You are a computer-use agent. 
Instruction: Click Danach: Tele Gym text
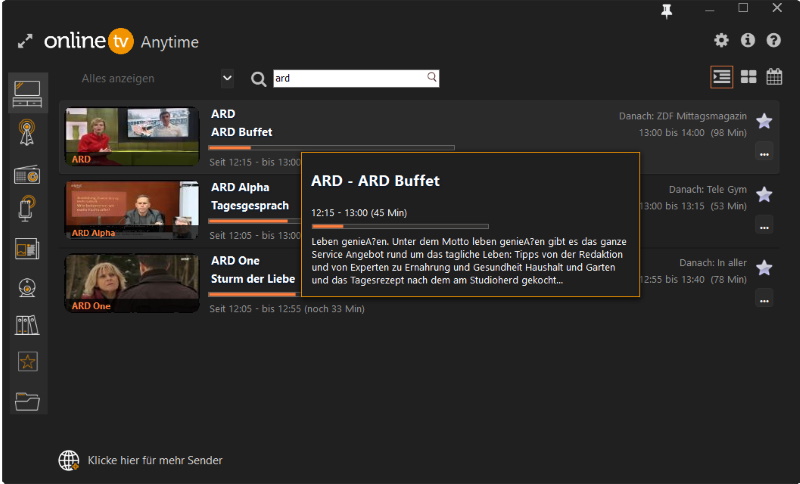708,190
